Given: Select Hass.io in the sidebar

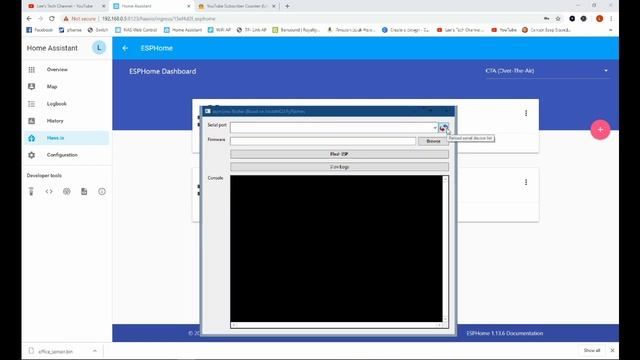Looking at the screenshot, I should click(66, 138).
